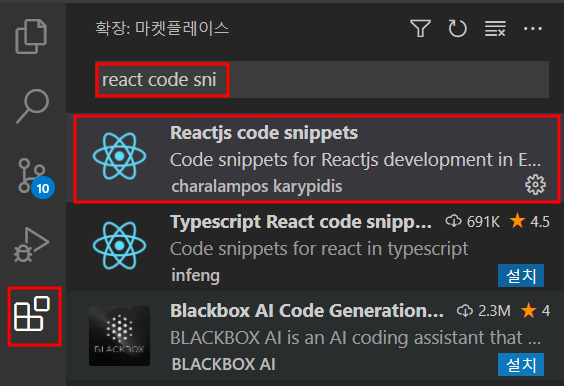Select the Extensions view icon
564x386 pixels.
(32, 314)
